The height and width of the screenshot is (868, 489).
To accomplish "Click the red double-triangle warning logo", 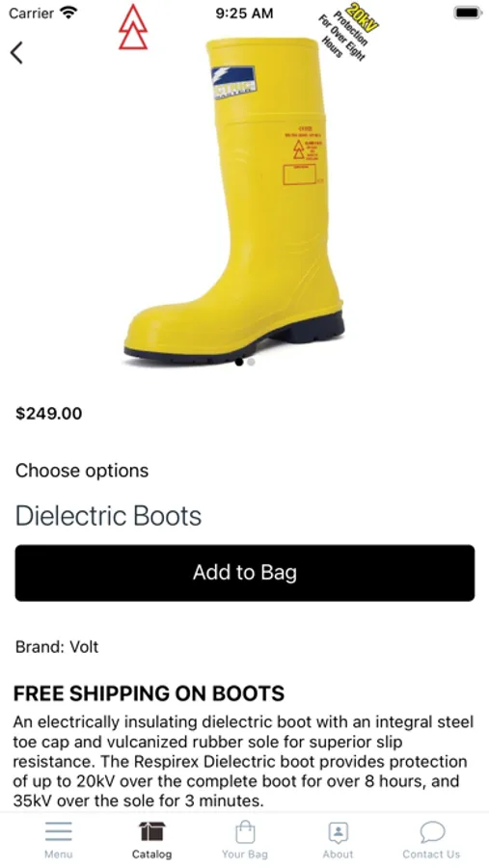I will click(133, 27).
